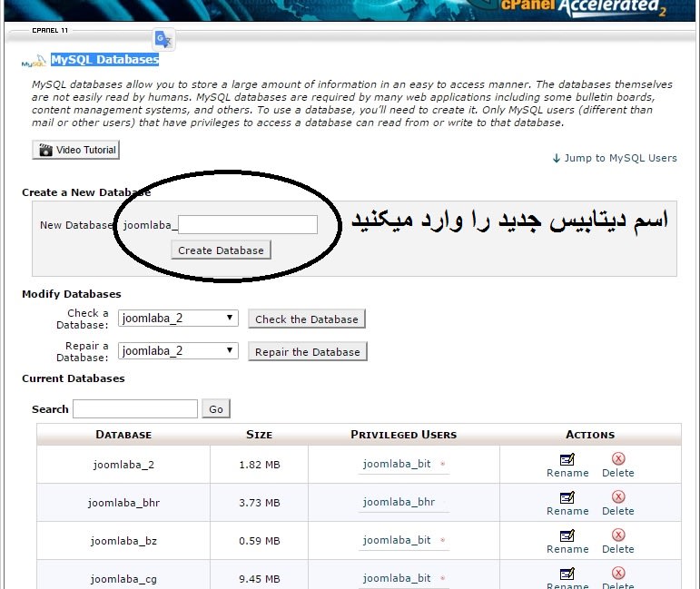Viewport: 700px width, 589px height.
Task: Open the Repair a Database dropdown
Action: tap(178, 350)
